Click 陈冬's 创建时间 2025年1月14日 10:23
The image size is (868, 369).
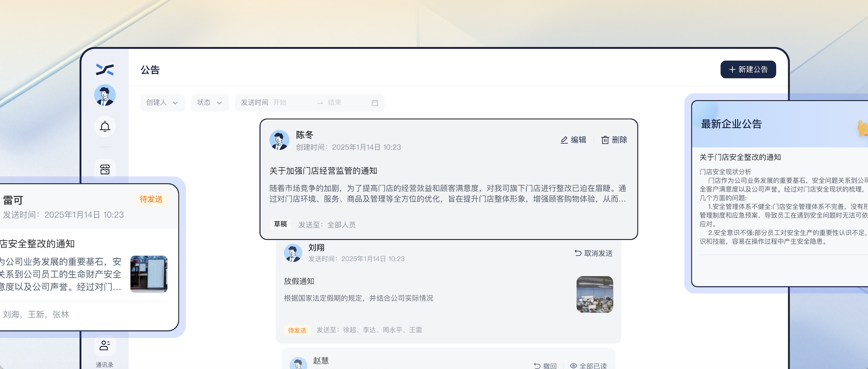pyautogui.click(x=348, y=147)
